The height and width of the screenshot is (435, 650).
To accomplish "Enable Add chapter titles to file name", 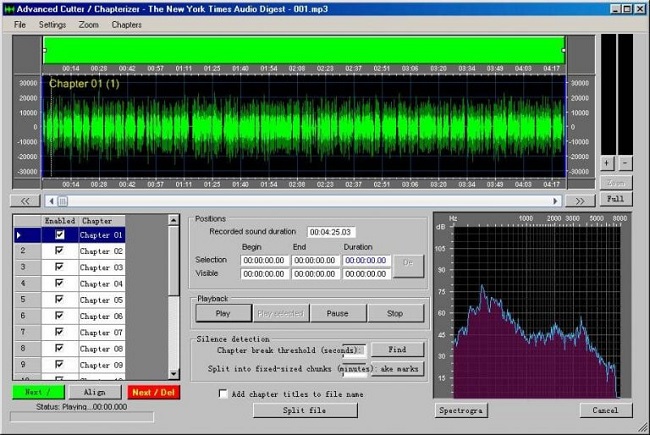I will (x=223, y=394).
